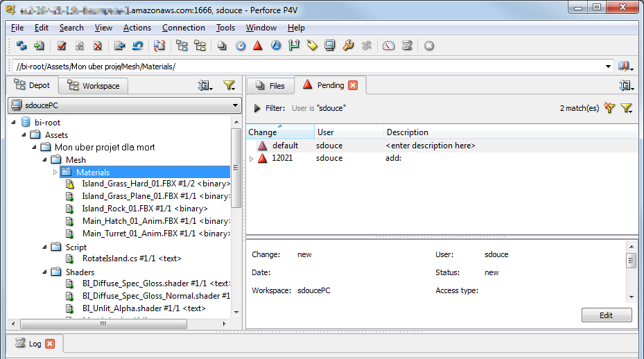Image resolution: width=644 pixels, height=359 pixels.
Task: Click the red checkmark Check Out icon
Action: [x=62, y=46]
